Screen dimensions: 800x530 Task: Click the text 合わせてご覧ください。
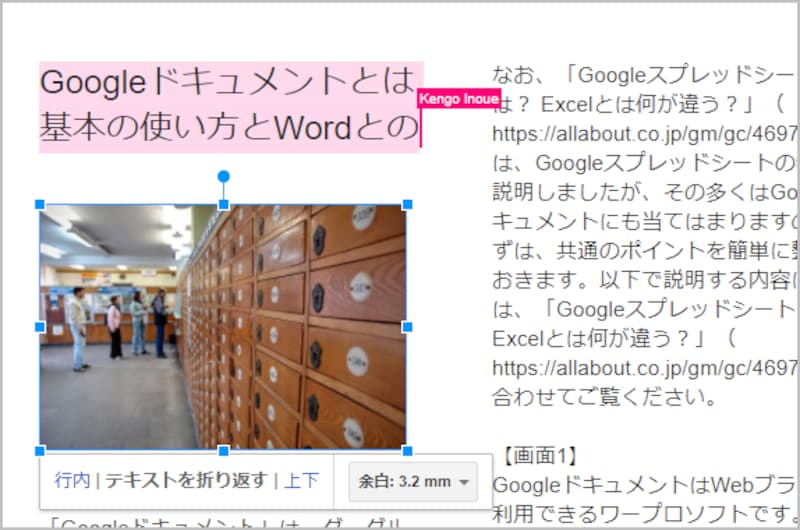pyautogui.click(x=605, y=397)
